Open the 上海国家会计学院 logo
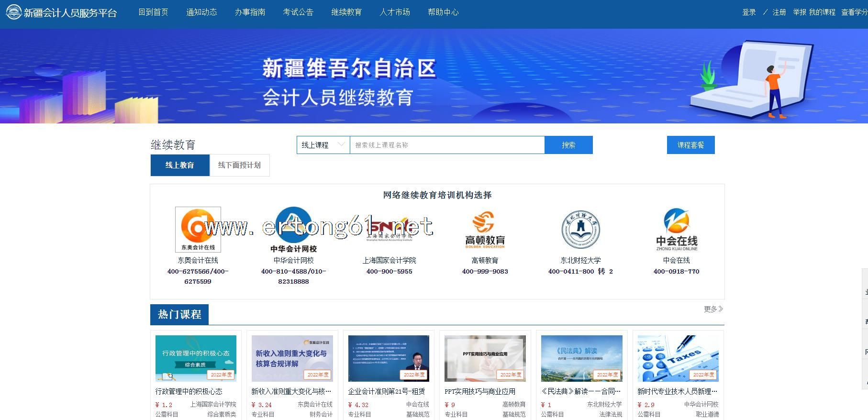Image resolution: width=868 pixels, height=420 pixels. coord(389,229)
